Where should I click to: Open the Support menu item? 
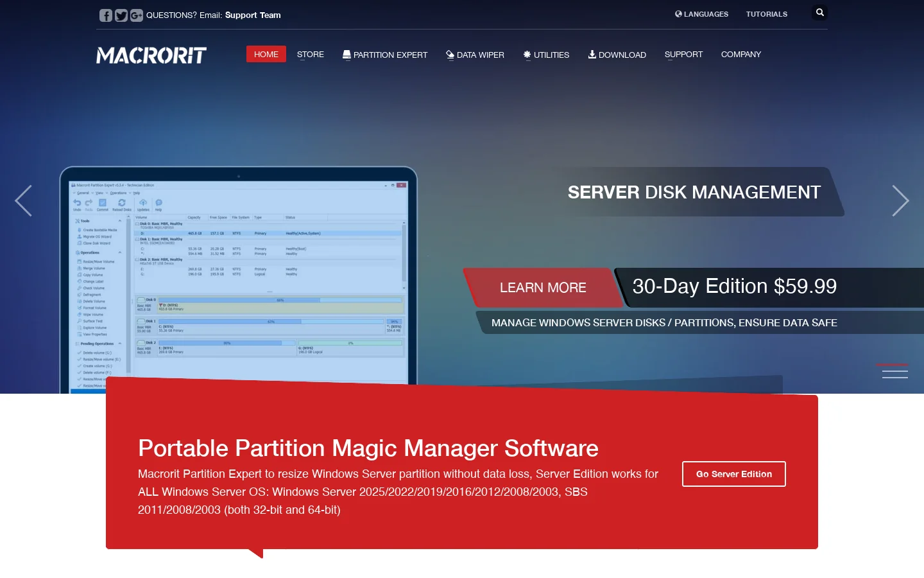tap(684, 55)
